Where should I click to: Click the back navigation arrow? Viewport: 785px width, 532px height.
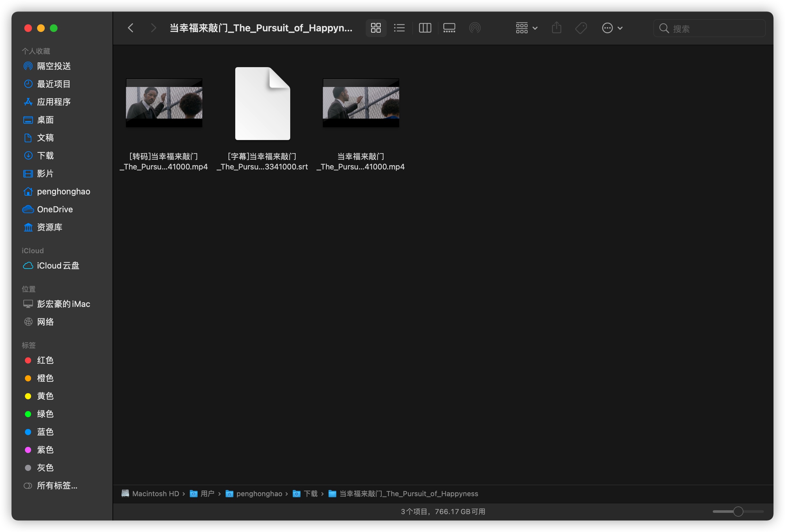click(x=131, y=28)
